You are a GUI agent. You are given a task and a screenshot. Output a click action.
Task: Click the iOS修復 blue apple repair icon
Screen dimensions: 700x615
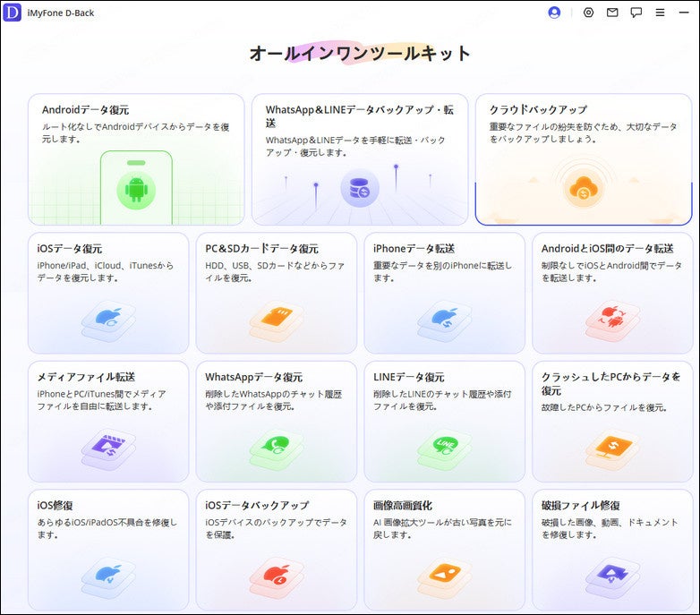[x=108, y=577]
